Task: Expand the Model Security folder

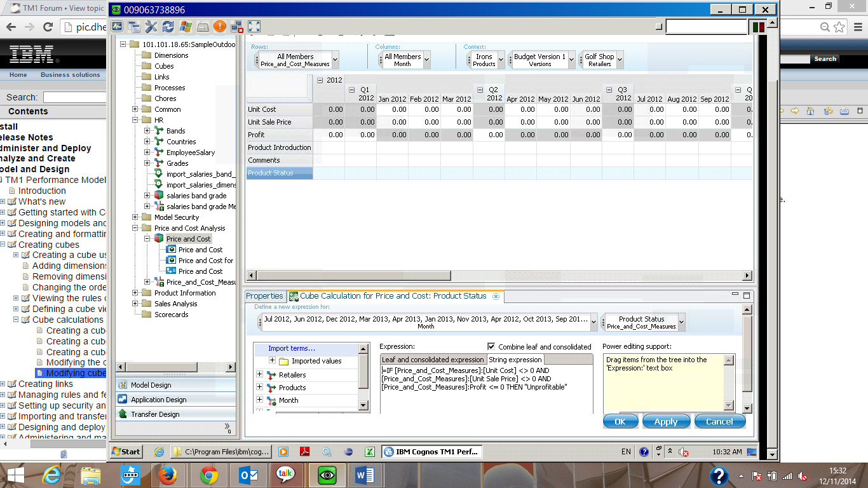Action: click(x=135, y=217)
